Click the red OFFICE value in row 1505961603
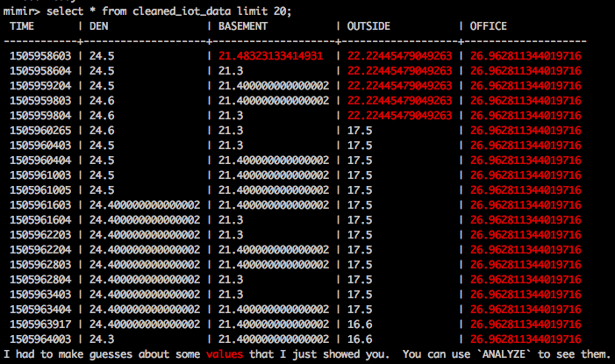Viewport: 615px width, 364px height. pos(526,204)
